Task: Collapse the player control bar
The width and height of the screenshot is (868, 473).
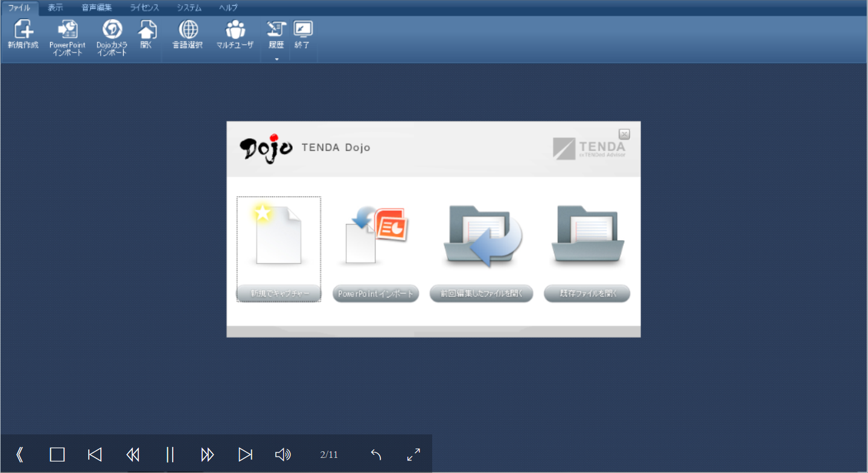Action: tap(19, 454)
